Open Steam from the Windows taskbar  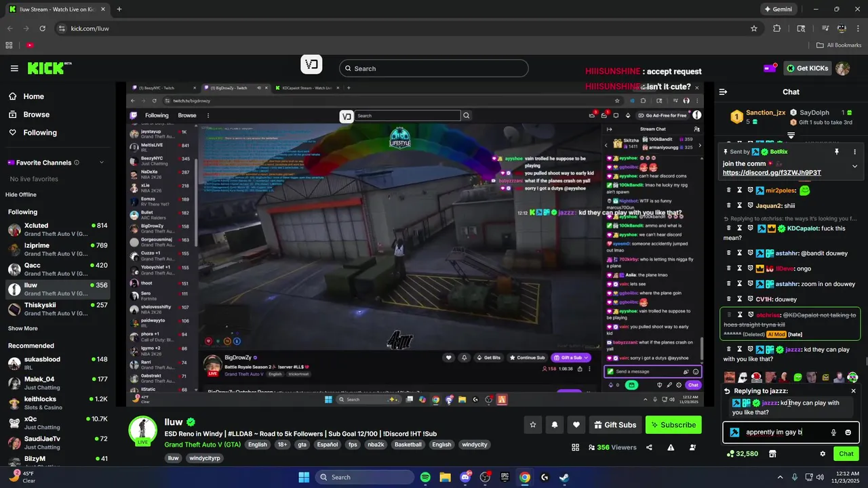coord(564,477)
